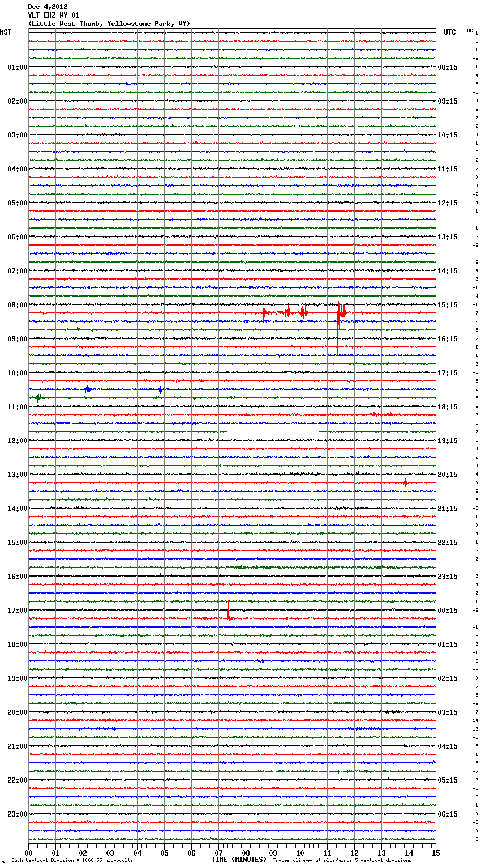Click the 12:15 UTC time label
Image resolution: width=481 pixels, height=868 pixels.
point(448,203)
